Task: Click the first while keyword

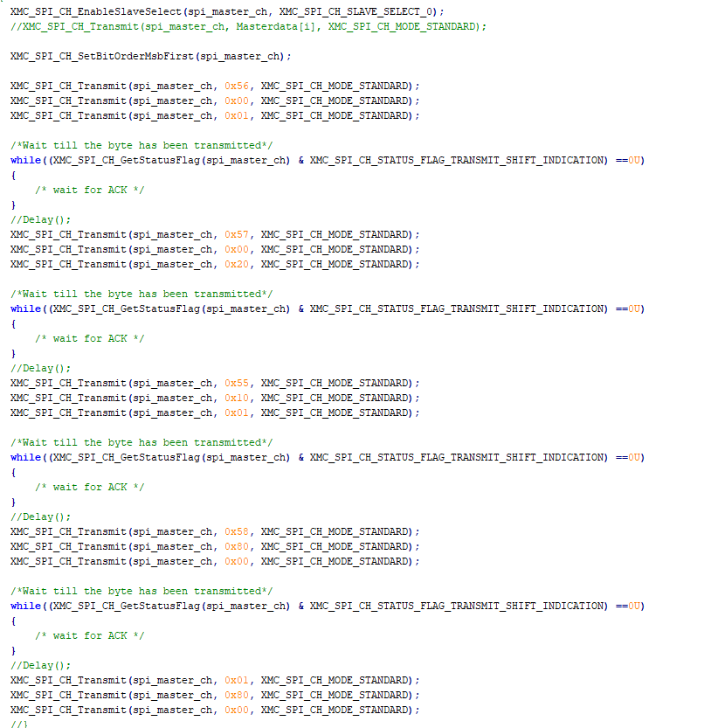Action: [x=20, y=160]
